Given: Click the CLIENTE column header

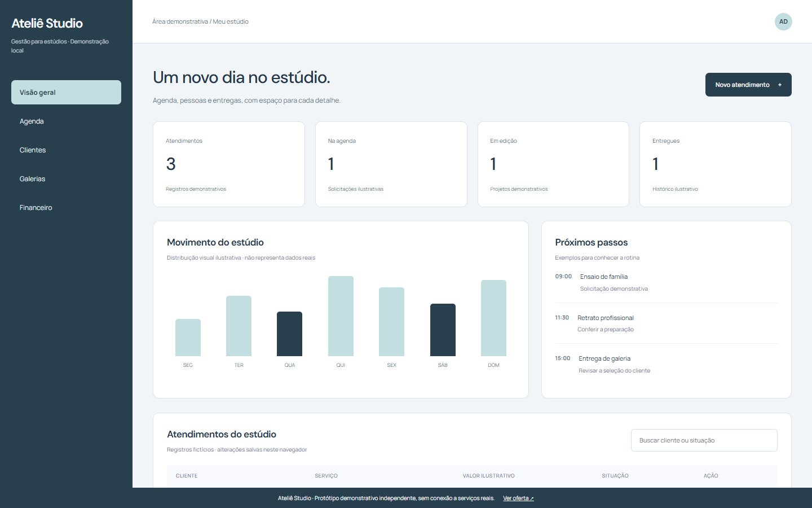Looking at the screenshot, I should tap(187, 476).
